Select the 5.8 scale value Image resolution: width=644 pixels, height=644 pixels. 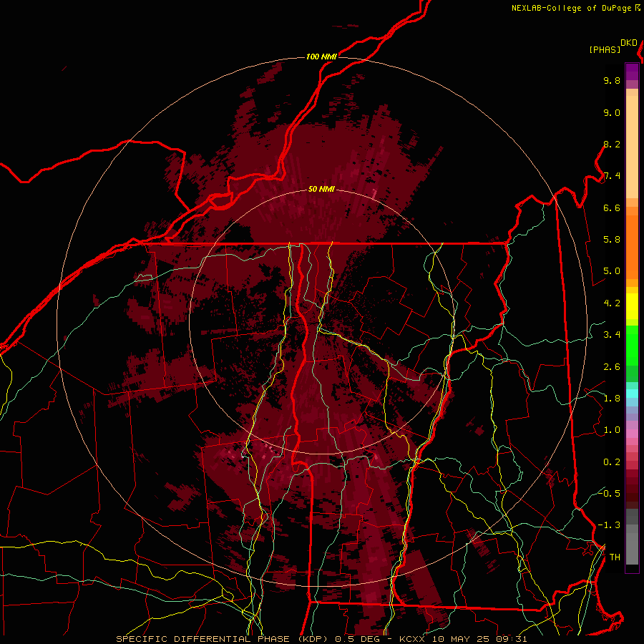pyautogui.click(x=612, y=240)
